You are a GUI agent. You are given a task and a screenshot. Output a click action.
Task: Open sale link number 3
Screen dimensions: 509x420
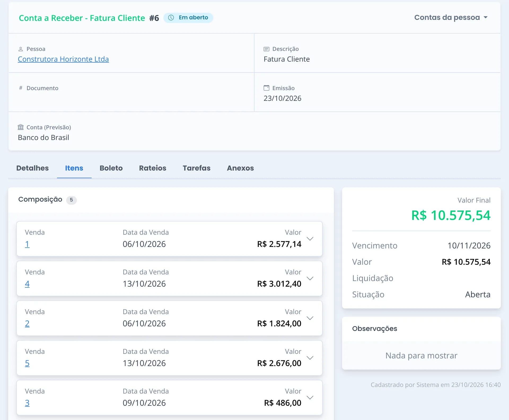pyautogui.click(x=27, y=403)
